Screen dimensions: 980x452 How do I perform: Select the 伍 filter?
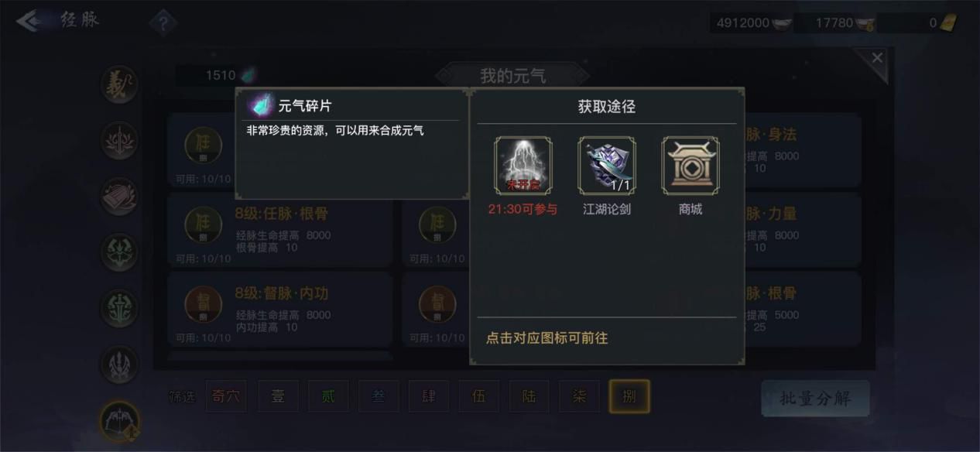pos(479,397)
